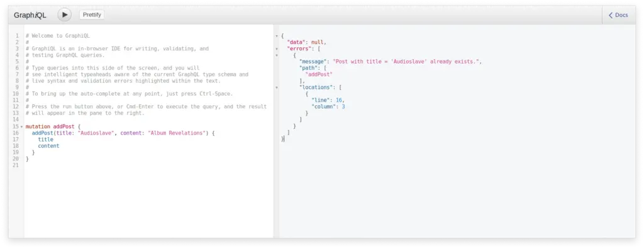
Task: Click line number 14 in the gutter
Action: [16, 119]
